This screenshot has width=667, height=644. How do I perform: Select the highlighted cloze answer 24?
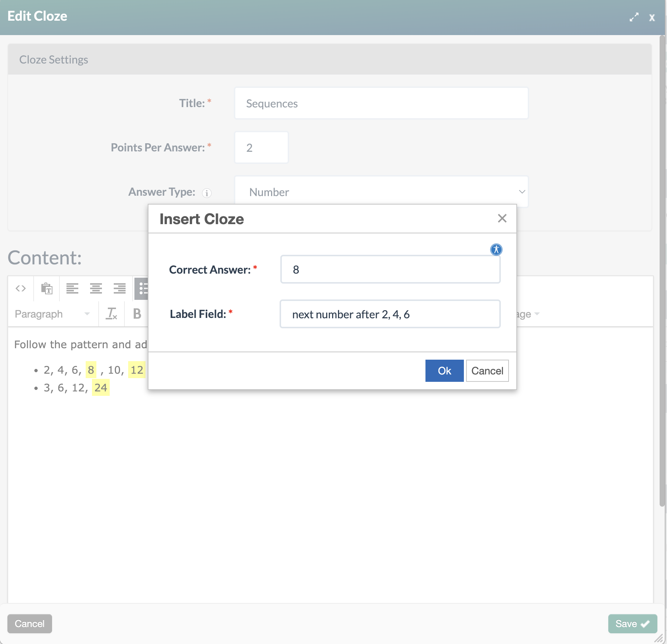[x=101, y=387]
